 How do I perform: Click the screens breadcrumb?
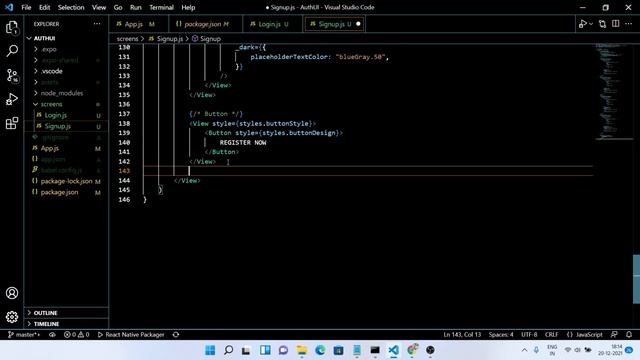point(127,39)
